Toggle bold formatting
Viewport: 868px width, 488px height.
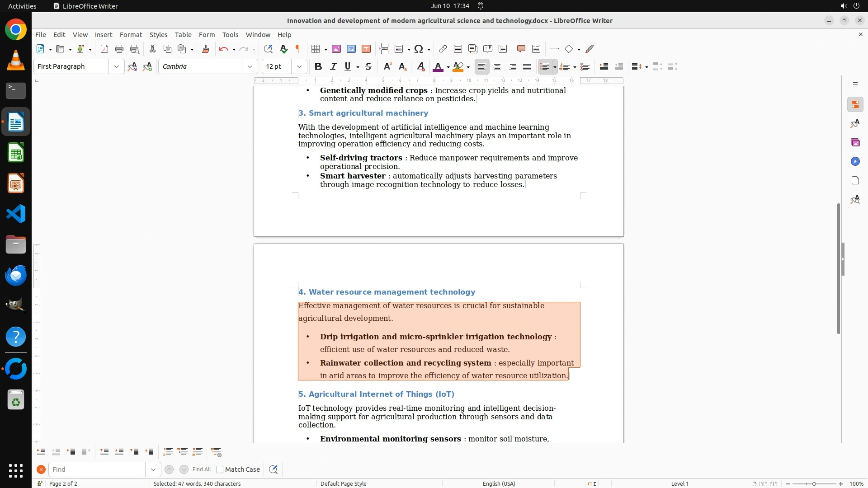click(x=318, y=66)
